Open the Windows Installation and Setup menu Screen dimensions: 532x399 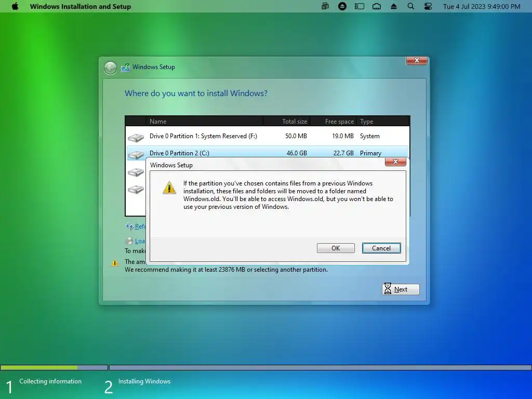tap(81, 6)
